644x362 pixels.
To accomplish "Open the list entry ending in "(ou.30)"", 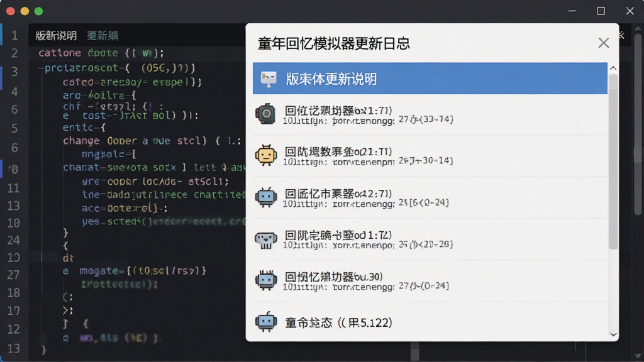I will click(x=430, y=281).
